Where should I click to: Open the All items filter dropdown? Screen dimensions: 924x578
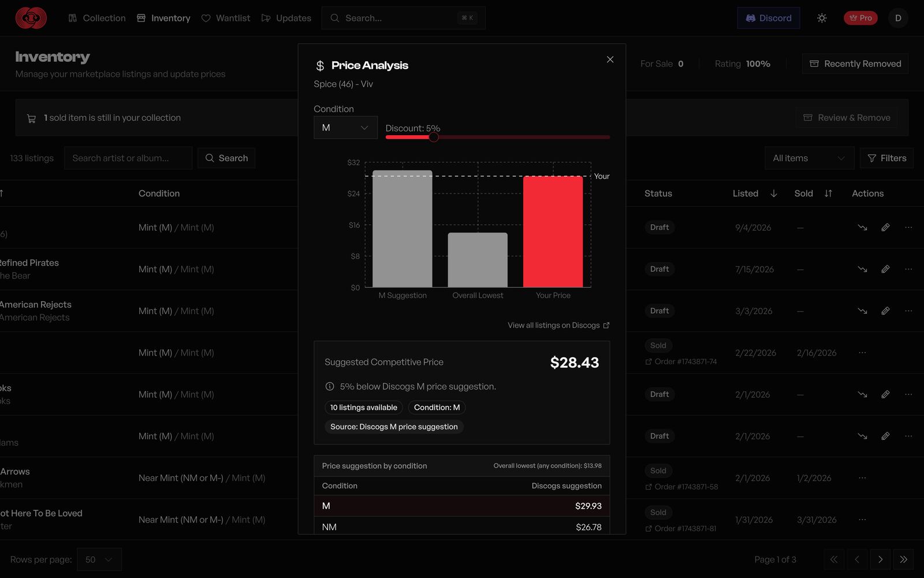click(809, 158)
